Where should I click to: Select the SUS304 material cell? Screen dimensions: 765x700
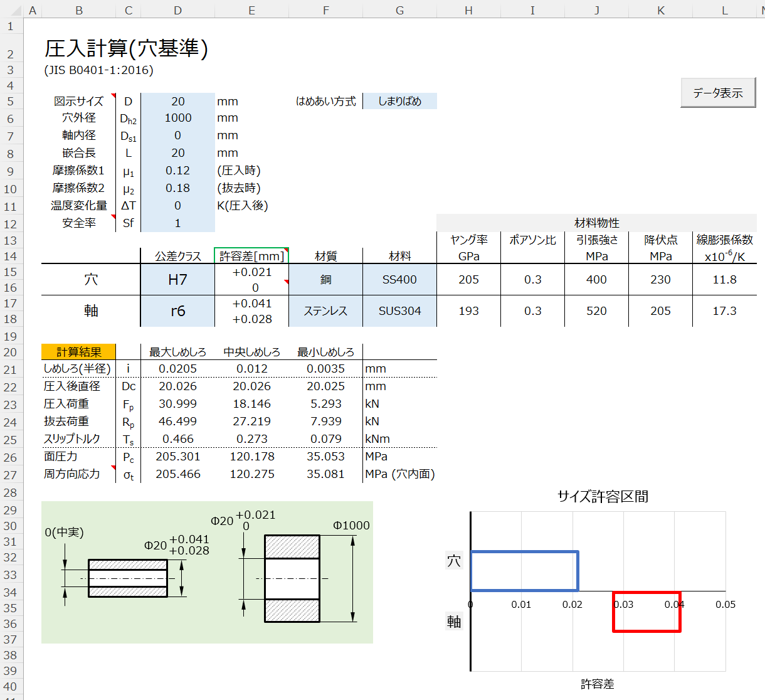tap(400, 311)
